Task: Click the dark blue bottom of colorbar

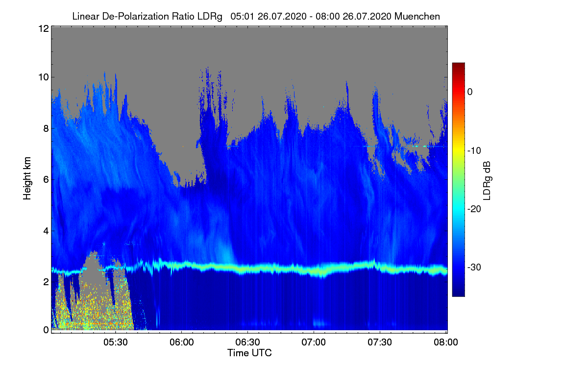Action: 458,292
